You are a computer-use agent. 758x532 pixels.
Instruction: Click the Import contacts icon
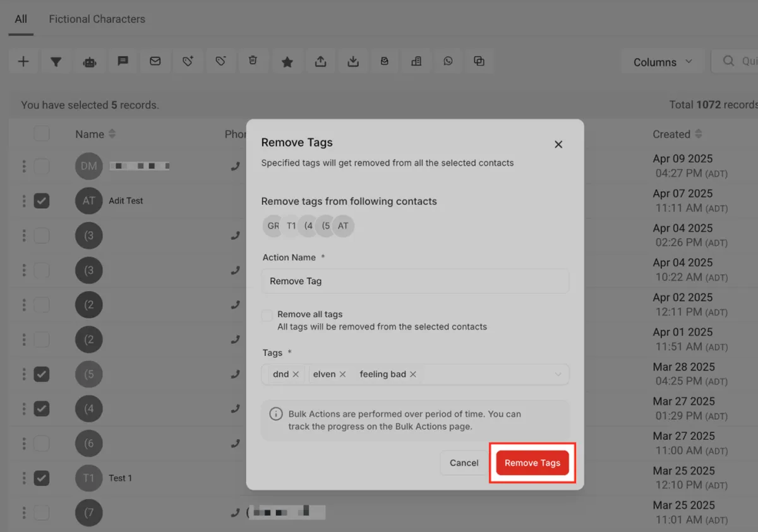353,61
